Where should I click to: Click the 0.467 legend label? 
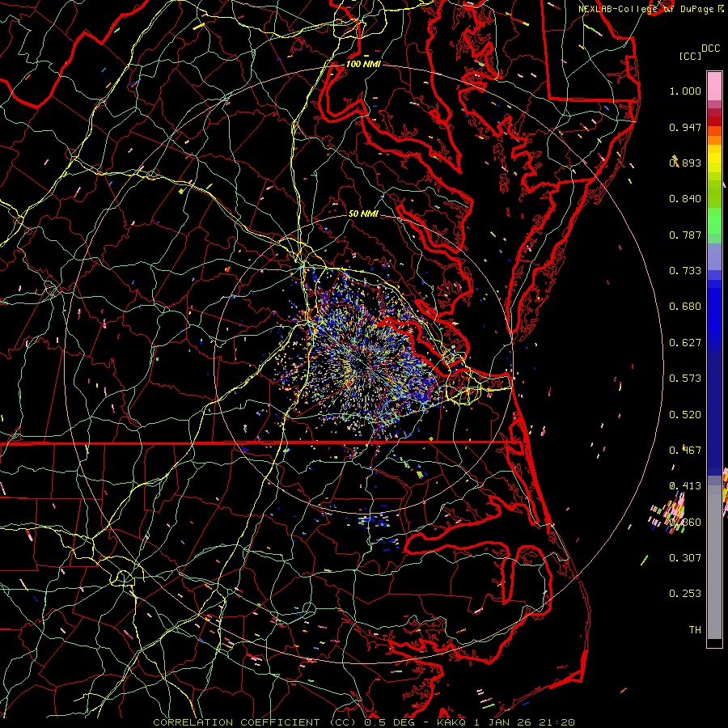pyautogui.click(x=685, y=451)
